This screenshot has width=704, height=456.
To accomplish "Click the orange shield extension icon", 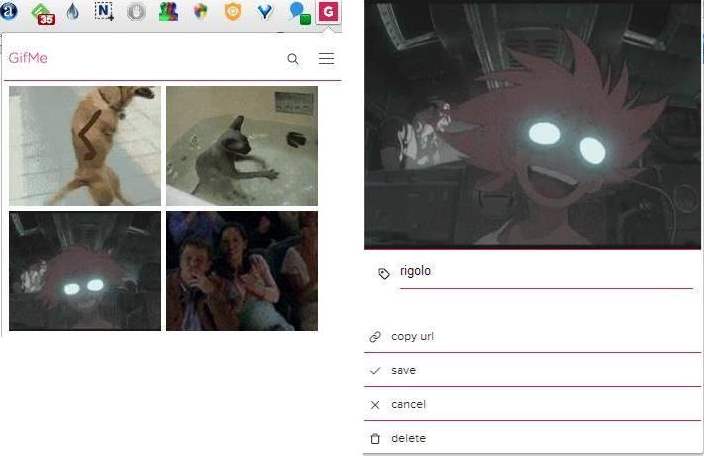I will (x=233, y=12).
